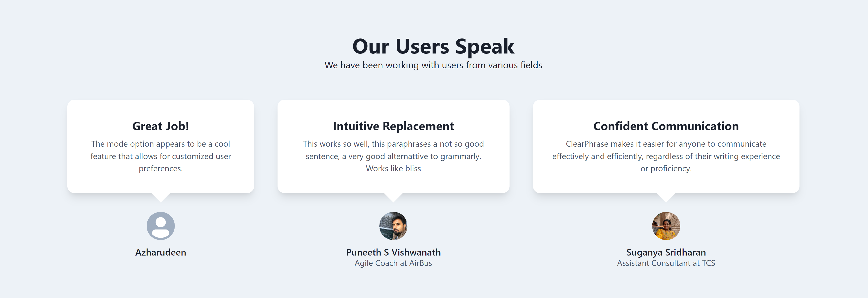
Task: Click the ClearPhrase communication testimonial text
Action: [x=666, y=156]
